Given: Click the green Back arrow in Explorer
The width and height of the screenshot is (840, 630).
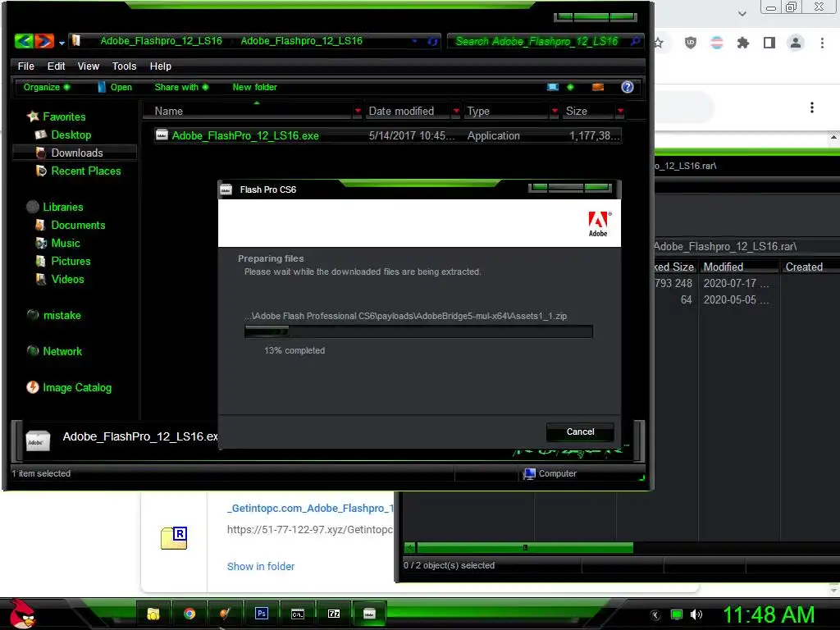Looking at the screenshot, I should pos(24,41).
